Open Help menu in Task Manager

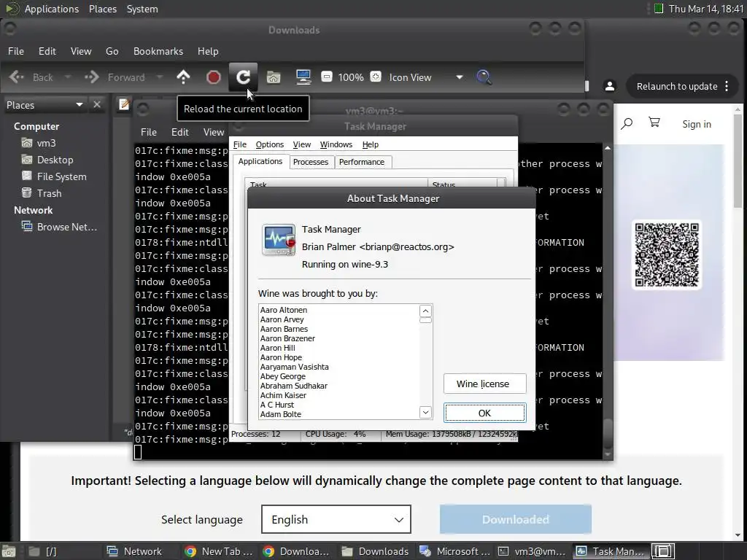370,144
